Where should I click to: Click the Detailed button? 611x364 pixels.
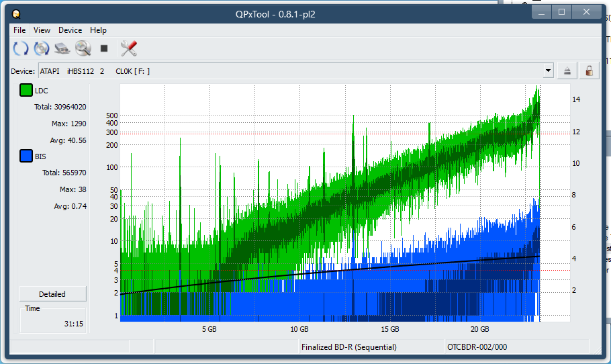coord(52,294)
